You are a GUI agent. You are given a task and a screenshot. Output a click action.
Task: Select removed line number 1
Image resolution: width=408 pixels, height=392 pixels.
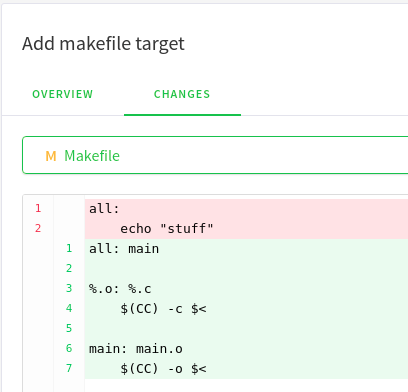click(x=38, y=208)
